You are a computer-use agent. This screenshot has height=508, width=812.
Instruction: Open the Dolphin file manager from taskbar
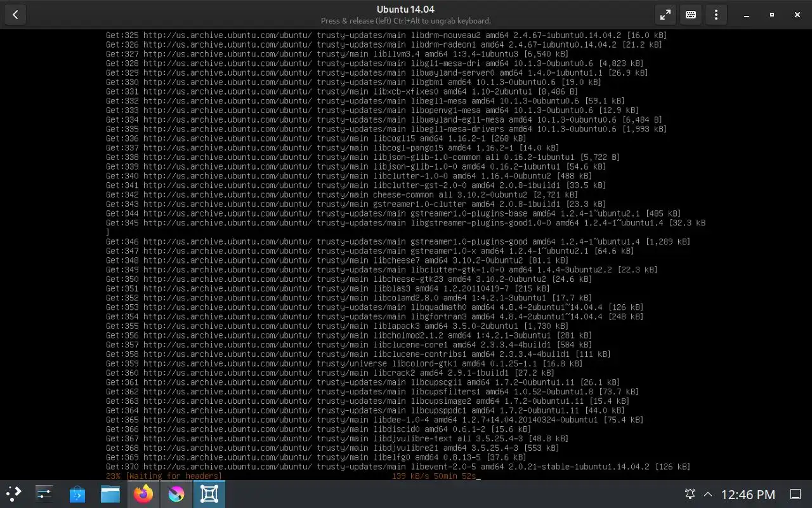point(110,494)
